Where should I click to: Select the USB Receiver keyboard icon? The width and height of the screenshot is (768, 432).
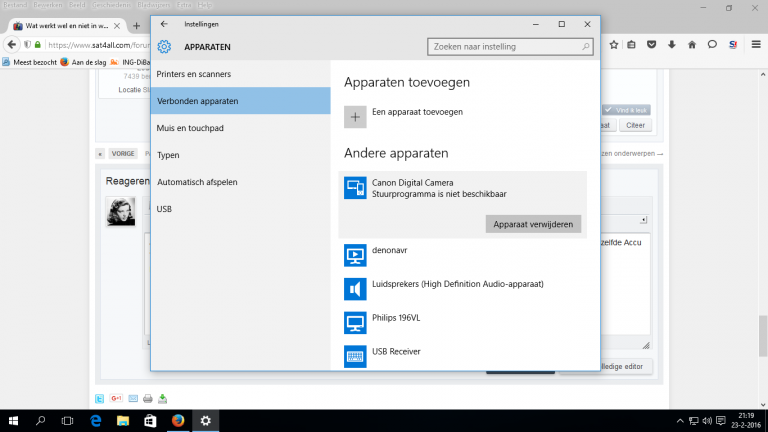click(x=355, y=355)
